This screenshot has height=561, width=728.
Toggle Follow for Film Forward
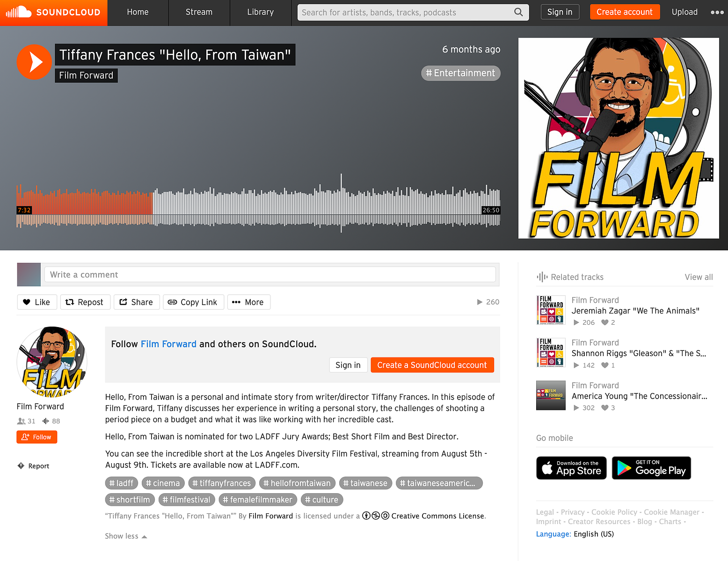click(37, 437)
